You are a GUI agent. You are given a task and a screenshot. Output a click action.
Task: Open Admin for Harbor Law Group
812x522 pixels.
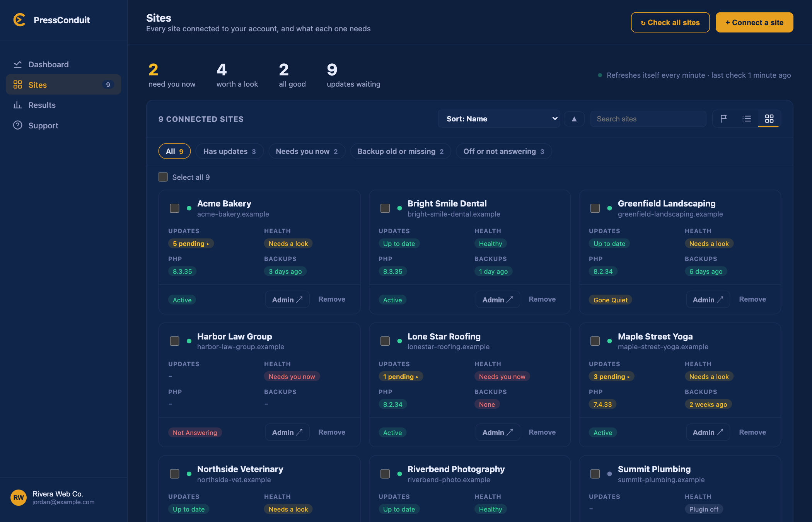tap(287, 432)
